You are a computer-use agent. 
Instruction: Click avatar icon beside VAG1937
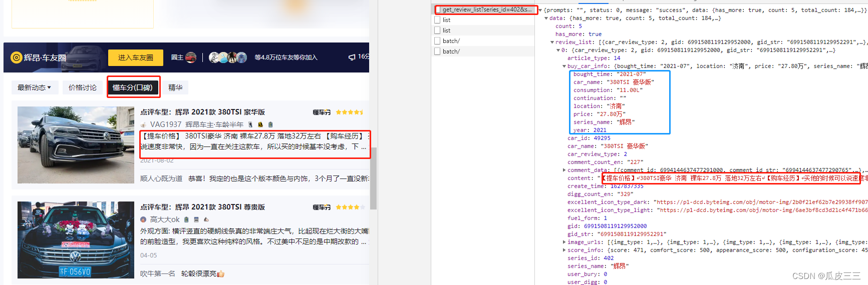[x=144, y=124]
